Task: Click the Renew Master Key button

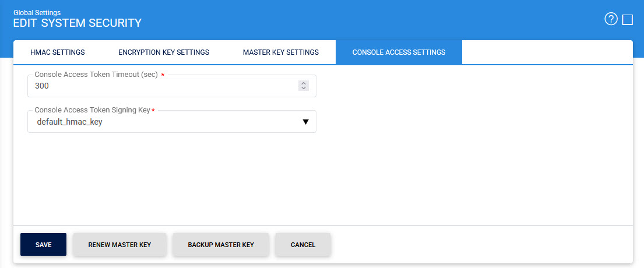Action: pos(119,245)
